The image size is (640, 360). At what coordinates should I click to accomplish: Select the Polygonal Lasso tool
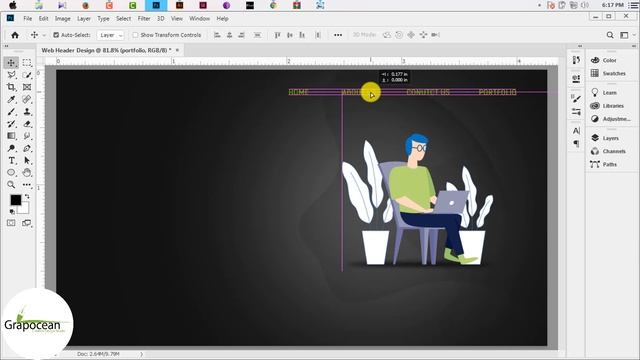point(11,75)
